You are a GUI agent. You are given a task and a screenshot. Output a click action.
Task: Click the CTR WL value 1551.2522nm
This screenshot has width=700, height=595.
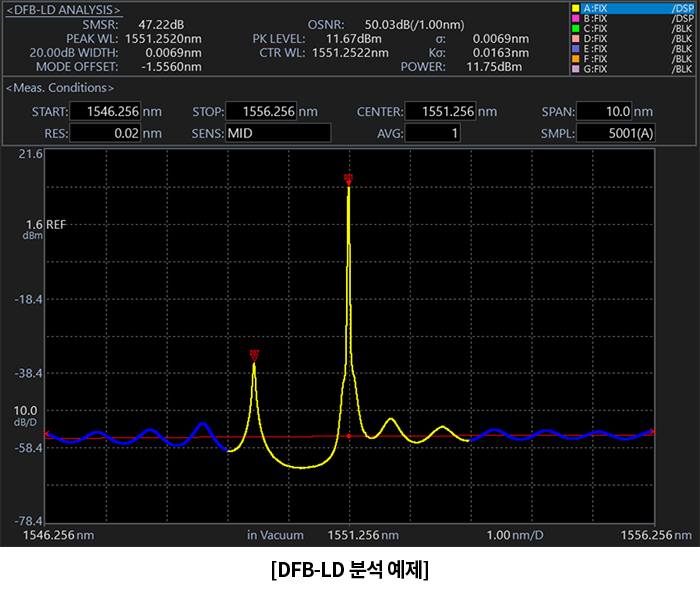(350, 53)
